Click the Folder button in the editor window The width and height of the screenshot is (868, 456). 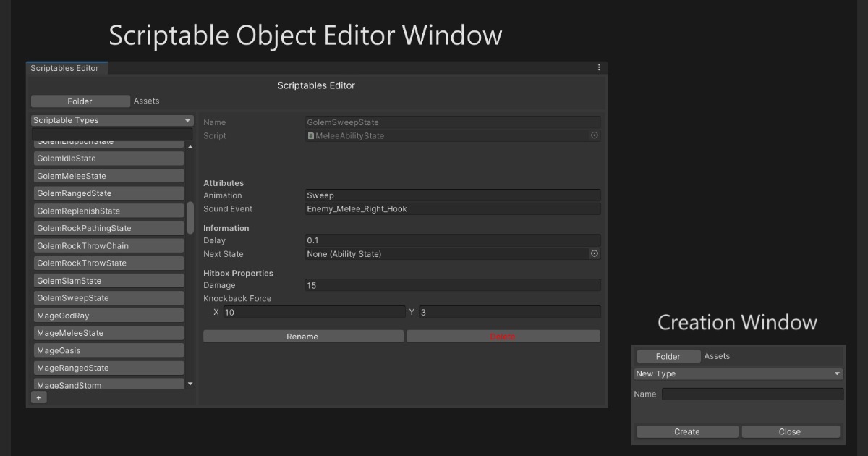point(80,101)
